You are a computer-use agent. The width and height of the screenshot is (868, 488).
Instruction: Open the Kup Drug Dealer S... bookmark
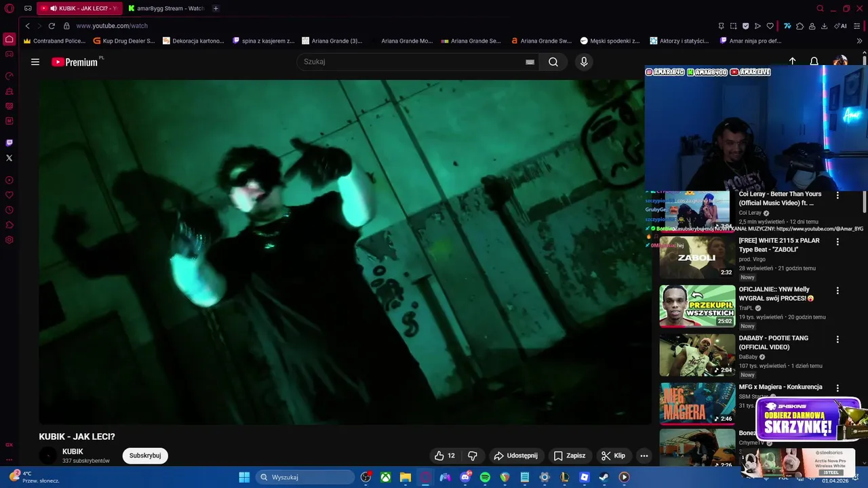tap(124, 41)
